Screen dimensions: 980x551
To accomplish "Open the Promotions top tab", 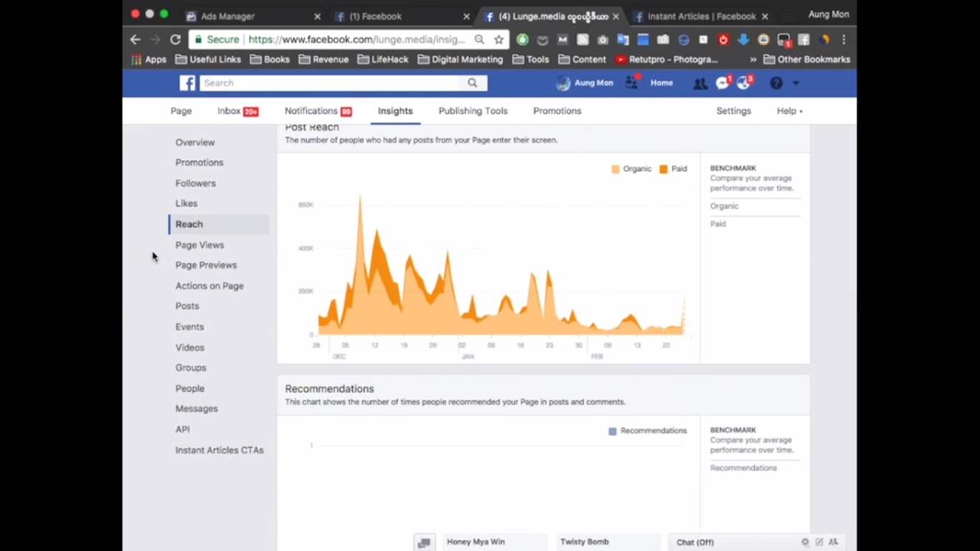I will tap(557, 111).
